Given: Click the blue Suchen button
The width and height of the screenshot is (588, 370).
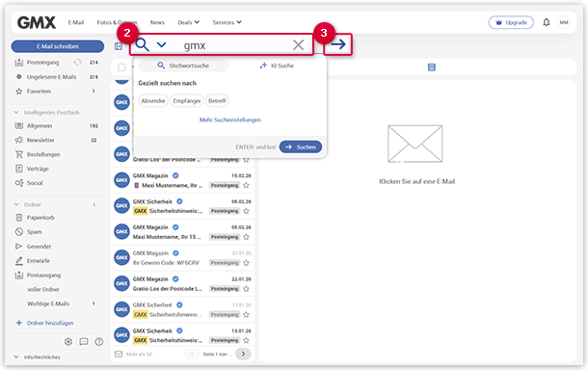Looking at the screenshot, I should coord(301,147).
